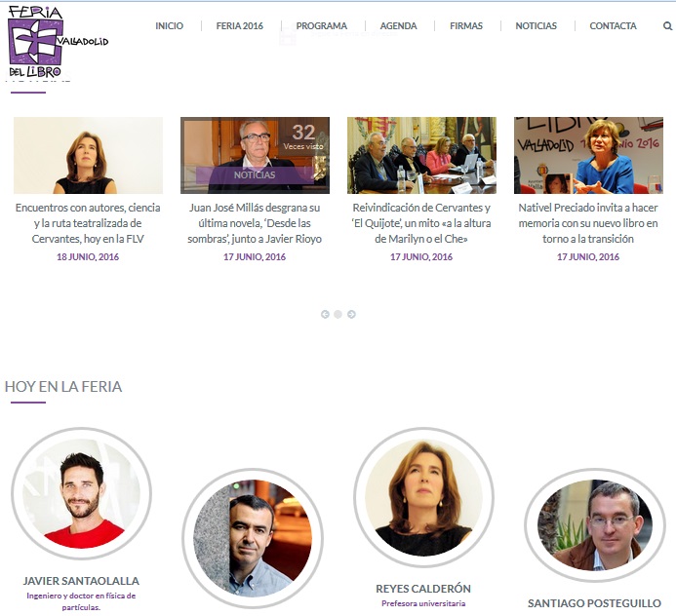Navigate to FIRMAS in the menu
676x616 pixels.
(466, 26)
